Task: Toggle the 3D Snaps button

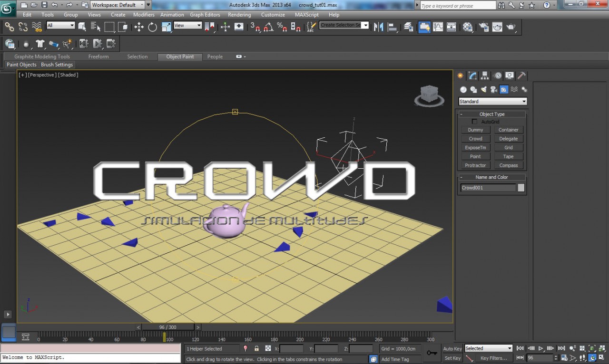Action: (255, 27)
